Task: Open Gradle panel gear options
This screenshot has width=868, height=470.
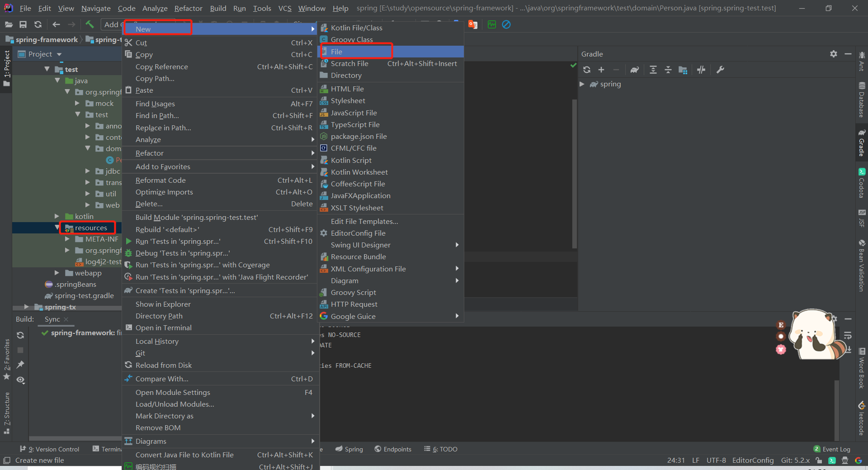Action: (834, 54)
